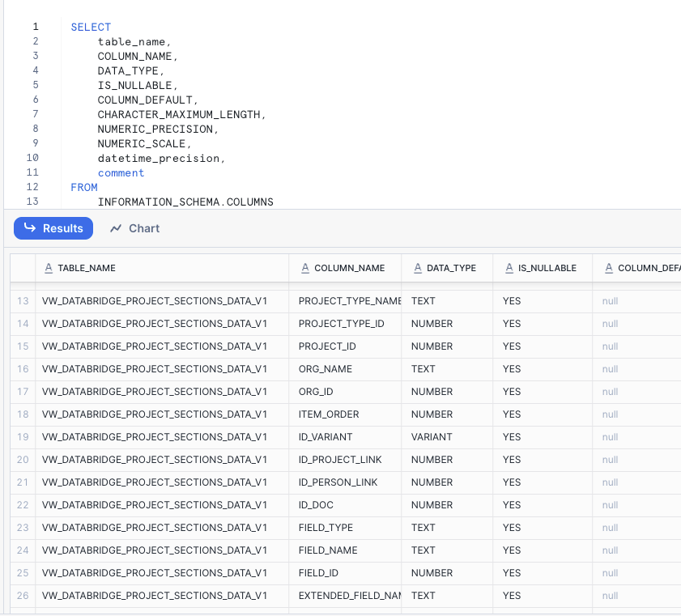Place cursor on the SELECT keyword
The image size is (681, 616).
coord(91,27)
